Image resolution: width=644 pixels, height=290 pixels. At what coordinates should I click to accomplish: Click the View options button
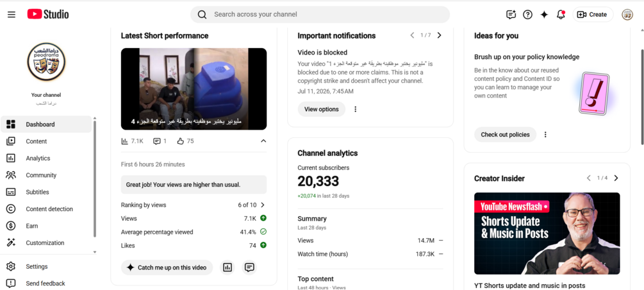click(x=322, y=110)
